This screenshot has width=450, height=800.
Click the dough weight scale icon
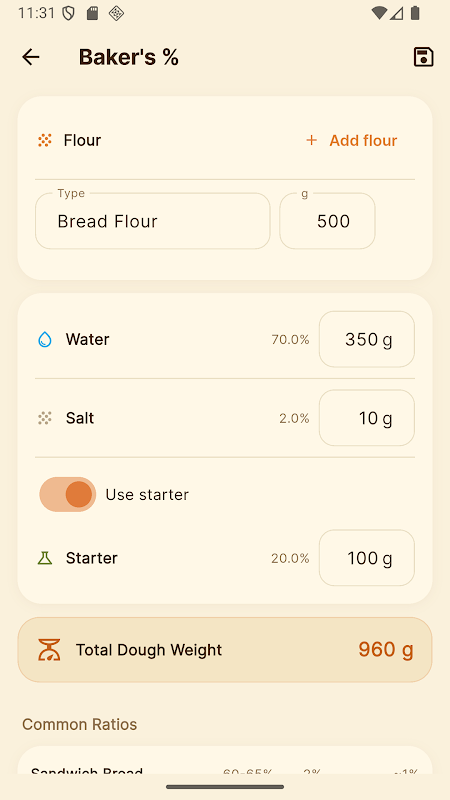pos(49,650)
